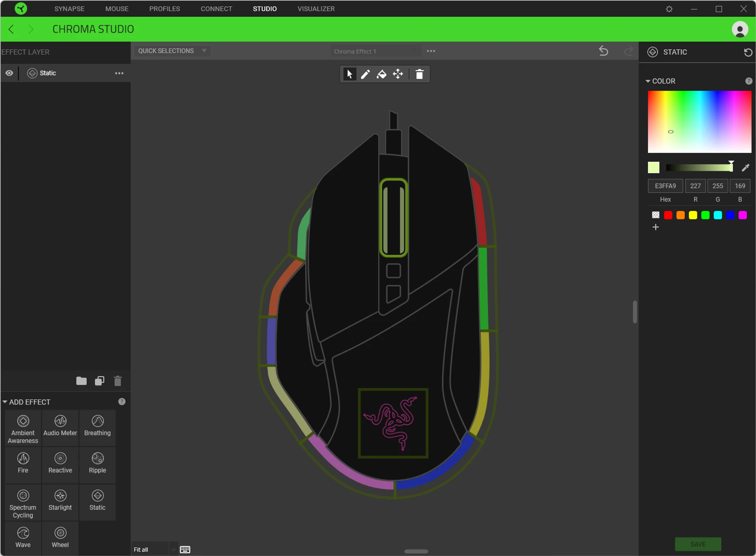Choose the cyan preset swatch
This screenshot has height=556, width=756.
pos(718,215)
